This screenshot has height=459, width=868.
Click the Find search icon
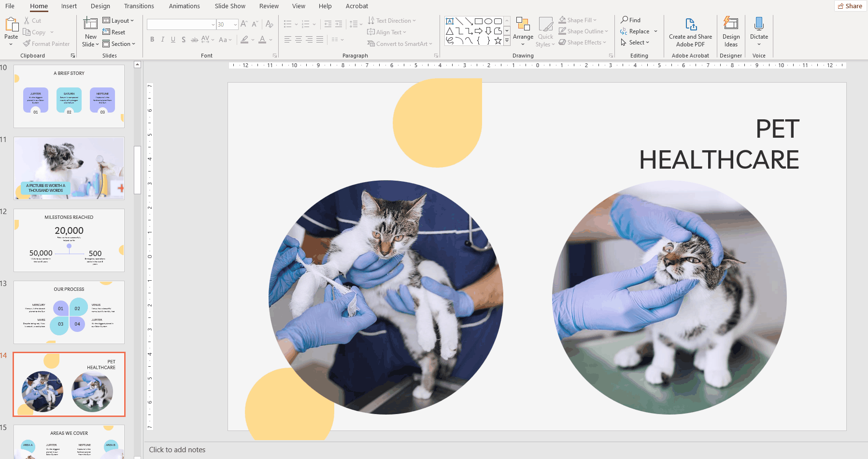point(625,20)
